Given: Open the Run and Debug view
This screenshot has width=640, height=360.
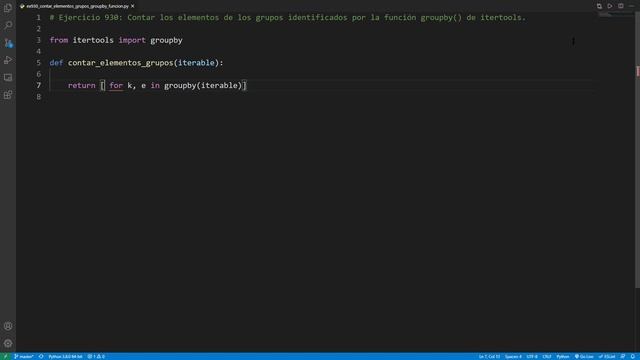Looking at the screenshot, I should [x=8, y=60].
